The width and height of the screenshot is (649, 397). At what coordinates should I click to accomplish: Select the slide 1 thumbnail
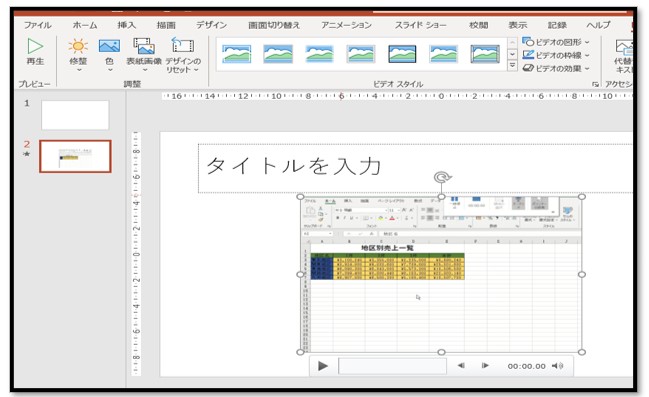coord(75,115)
